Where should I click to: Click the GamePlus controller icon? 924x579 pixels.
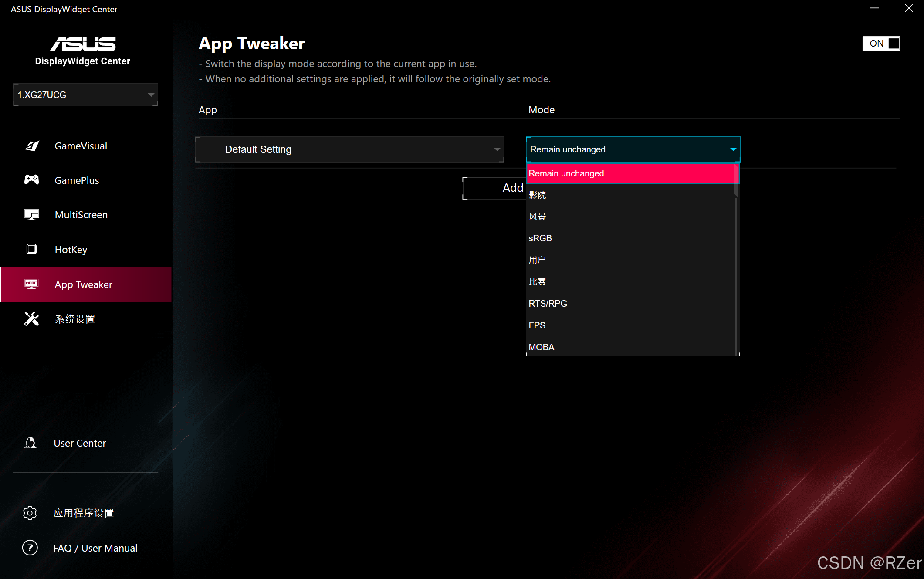point(31,180)
